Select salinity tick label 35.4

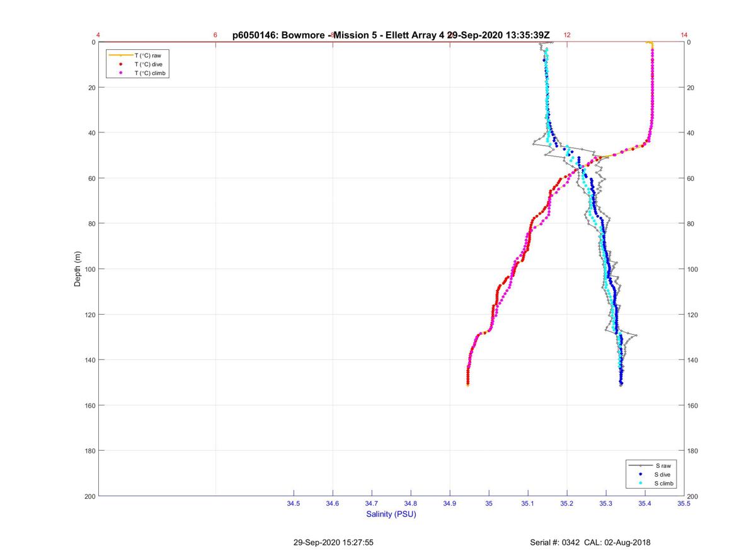pos(645,503)
